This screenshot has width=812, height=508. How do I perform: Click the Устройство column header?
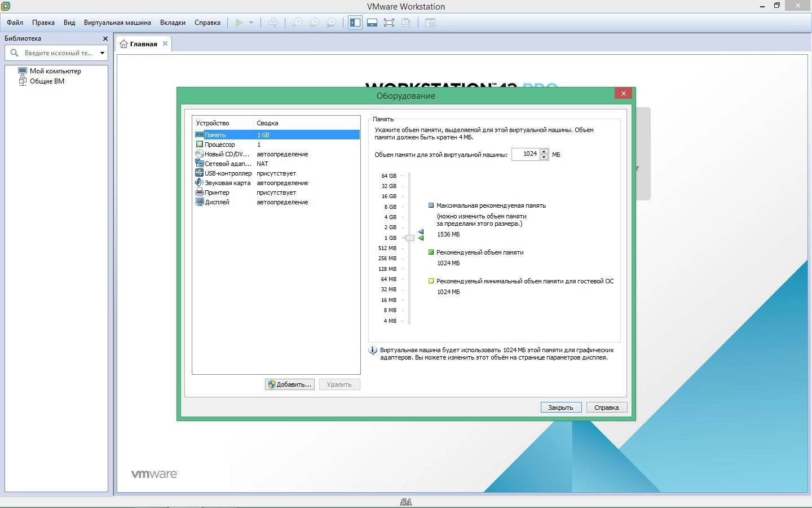point(213,123)
